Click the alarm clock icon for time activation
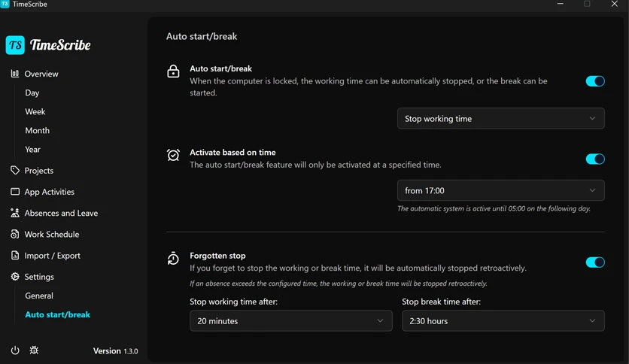629x364 pixels. (173, 155)
